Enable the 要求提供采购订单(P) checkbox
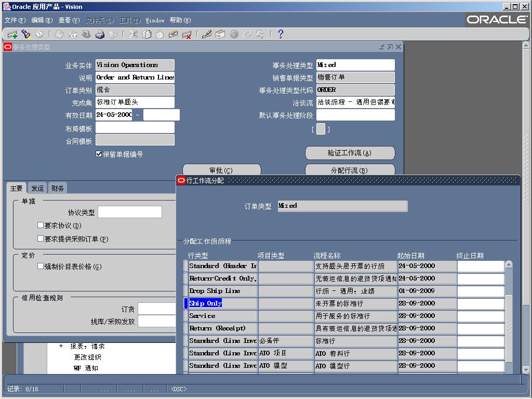532x399 pixels. (41, 238)
